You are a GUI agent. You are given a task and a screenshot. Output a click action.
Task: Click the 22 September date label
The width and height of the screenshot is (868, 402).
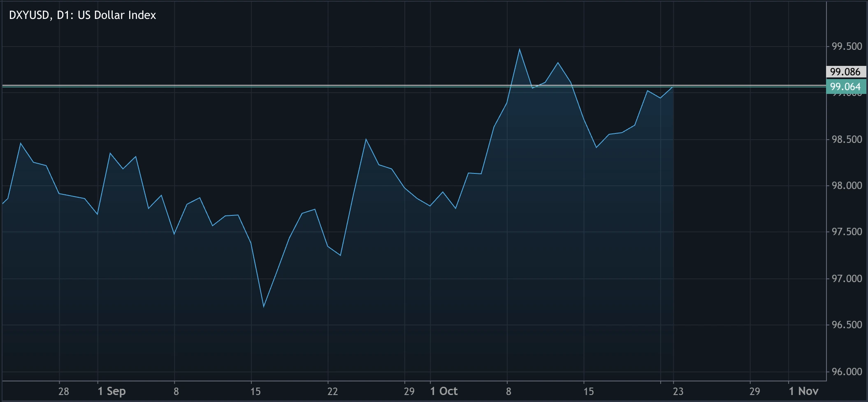[333, 392]
